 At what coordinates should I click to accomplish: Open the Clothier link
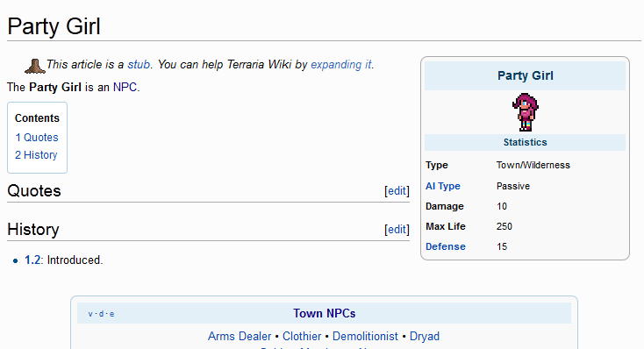pos(302,336)
